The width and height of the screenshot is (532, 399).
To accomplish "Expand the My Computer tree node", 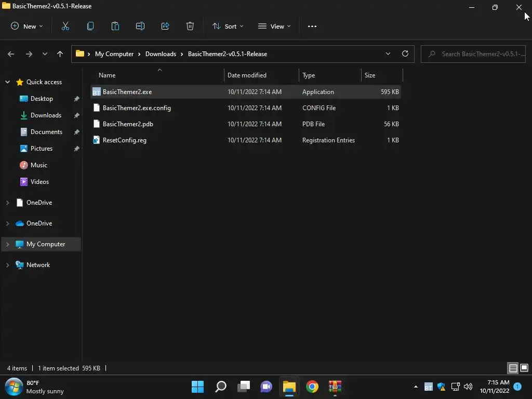I will (7, 244).
